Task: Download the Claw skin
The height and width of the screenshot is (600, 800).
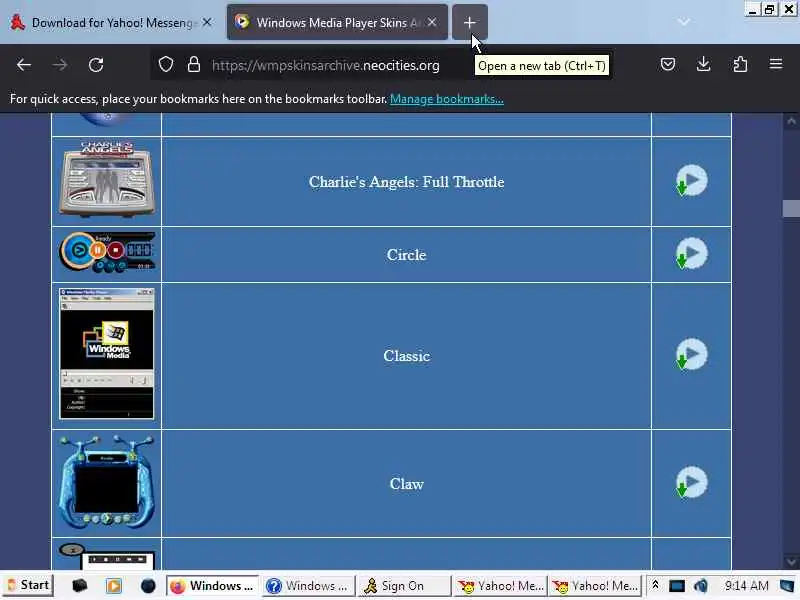Action: tap(691, 482)
